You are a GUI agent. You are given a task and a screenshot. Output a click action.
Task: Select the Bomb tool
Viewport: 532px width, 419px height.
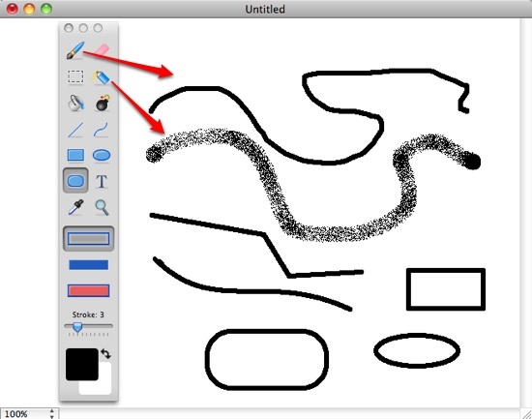coord(103,103)
